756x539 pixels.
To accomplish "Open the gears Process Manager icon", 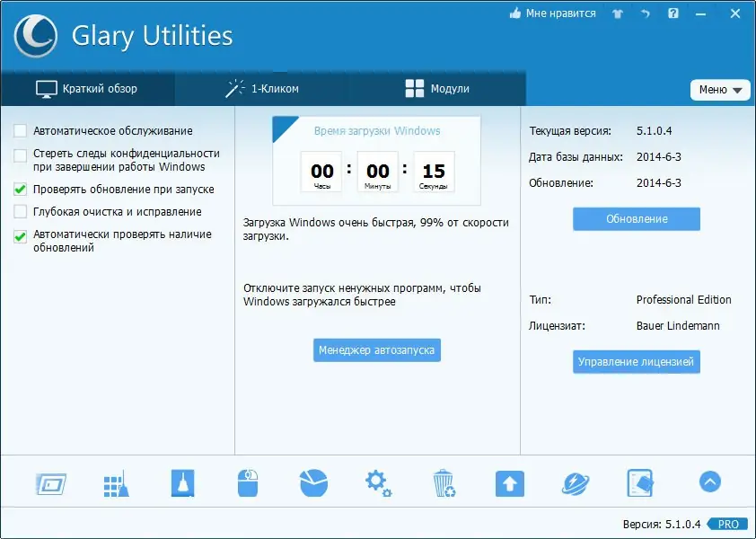I will (x=379, y=483).
